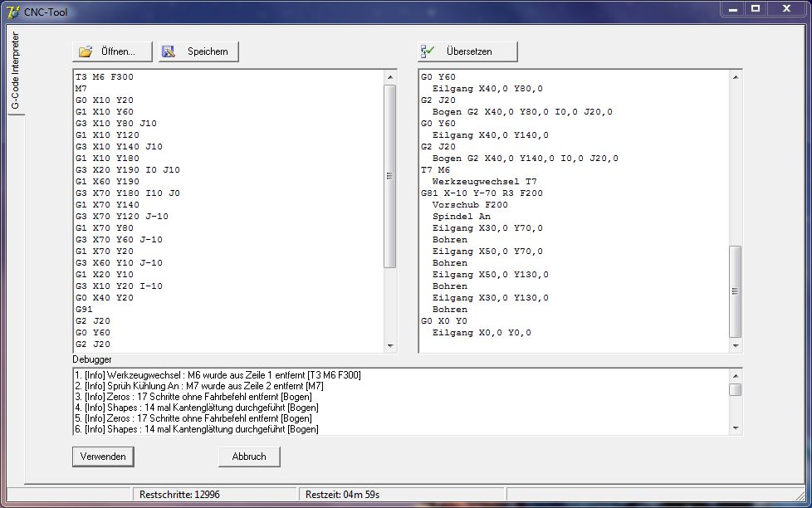The width and height of the screenshot is (812, 508).
Task: Click the scrollbar thumb of the source code editor
Action: 390,176
